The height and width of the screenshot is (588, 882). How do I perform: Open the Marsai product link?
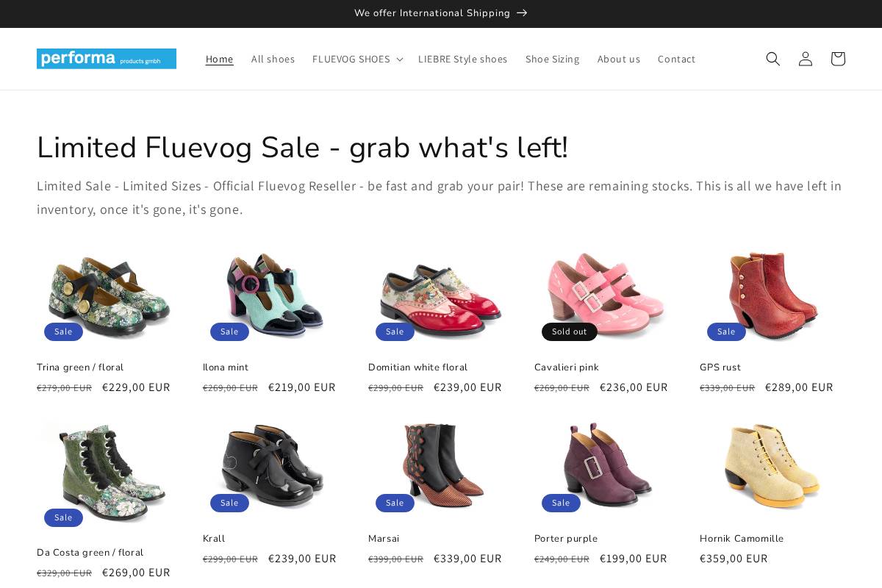click(384, 538)
